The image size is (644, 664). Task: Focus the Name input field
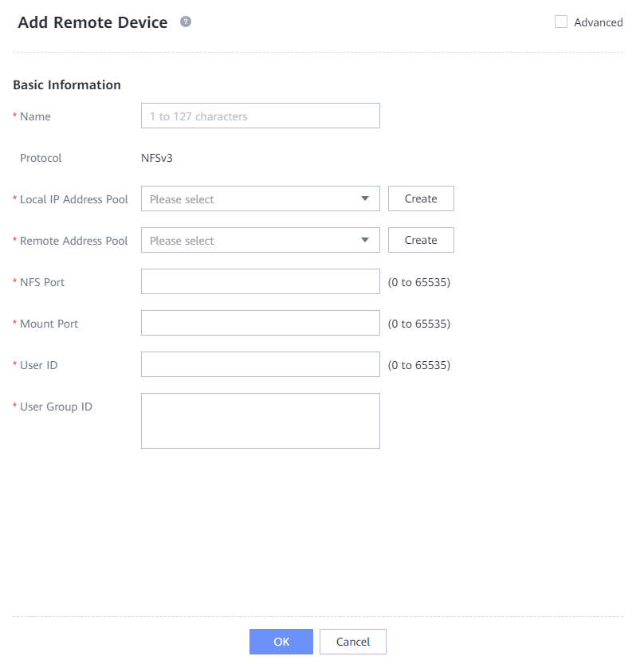(x=260, y=116)
